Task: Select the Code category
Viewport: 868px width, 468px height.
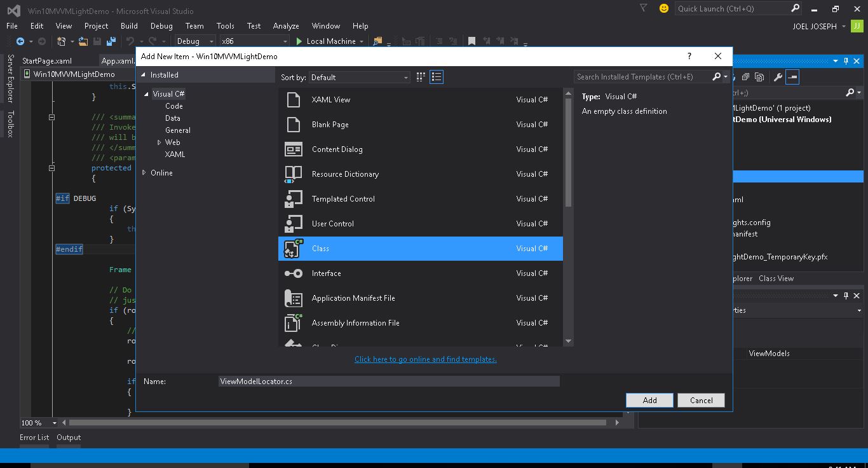Action: click(x=174, y=106)
